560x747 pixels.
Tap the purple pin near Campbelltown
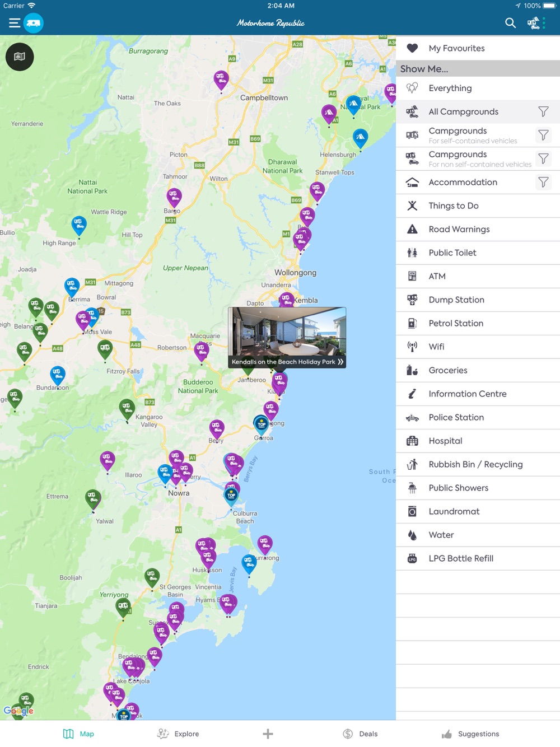[221, 80]
